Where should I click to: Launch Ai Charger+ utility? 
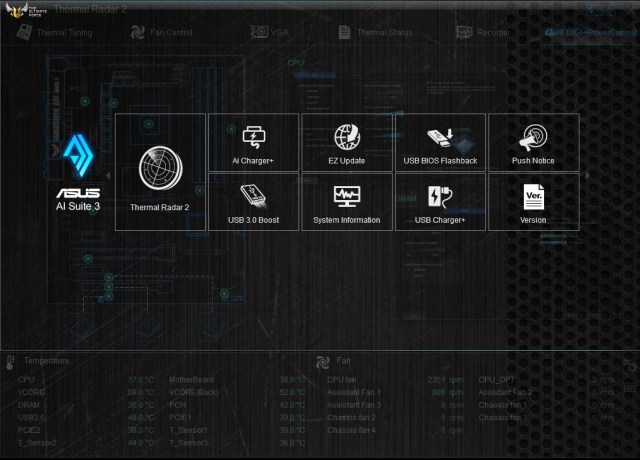tap(253, 142)
